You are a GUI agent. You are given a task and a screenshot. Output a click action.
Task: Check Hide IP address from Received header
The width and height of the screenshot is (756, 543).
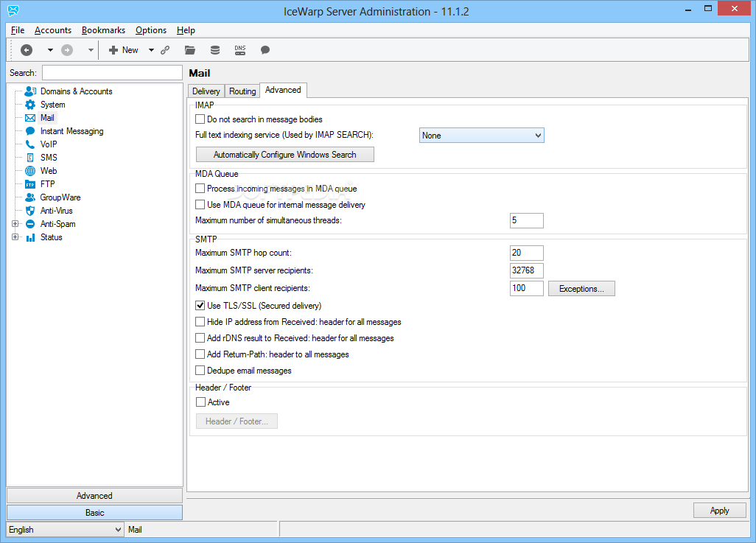click(x=200, y=322)
